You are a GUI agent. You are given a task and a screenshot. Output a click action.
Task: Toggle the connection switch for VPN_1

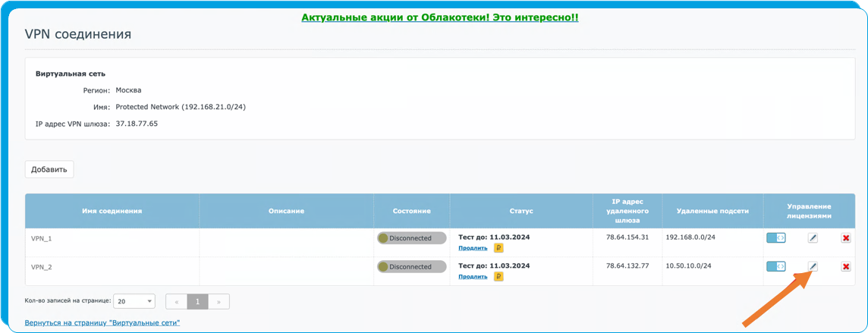coord(775,238)
